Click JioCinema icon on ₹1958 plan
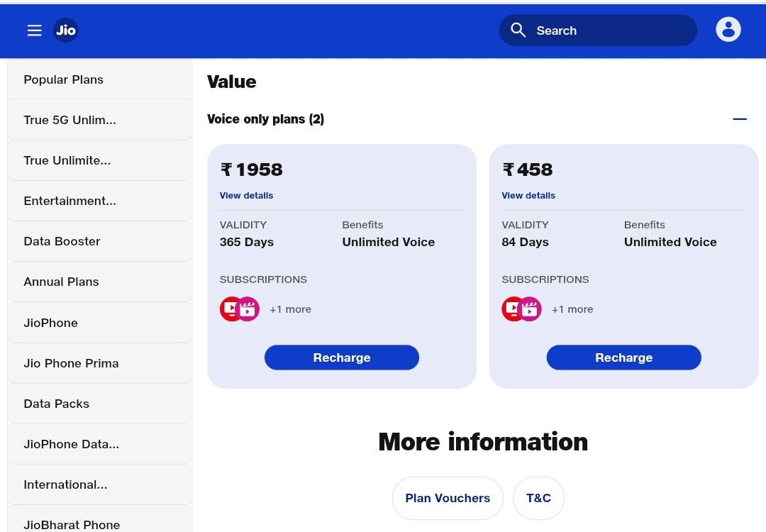Image resolution: width=766 pixels, height=532 pixels. [x=249, y=309]
